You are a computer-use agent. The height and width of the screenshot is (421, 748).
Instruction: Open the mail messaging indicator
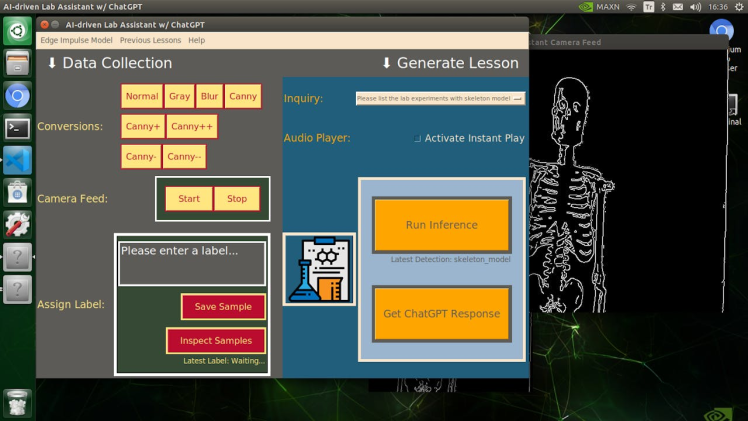(x=677, y=7)
